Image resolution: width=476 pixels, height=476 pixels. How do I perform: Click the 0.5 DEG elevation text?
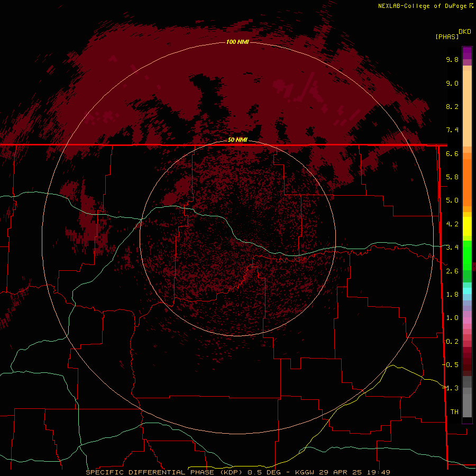[264, 472]
